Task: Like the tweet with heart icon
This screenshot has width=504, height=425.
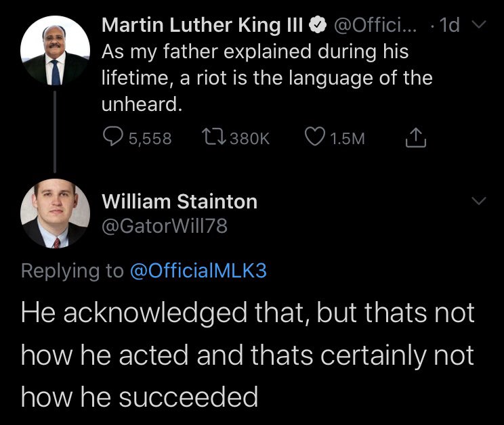Action: [315, 137]
